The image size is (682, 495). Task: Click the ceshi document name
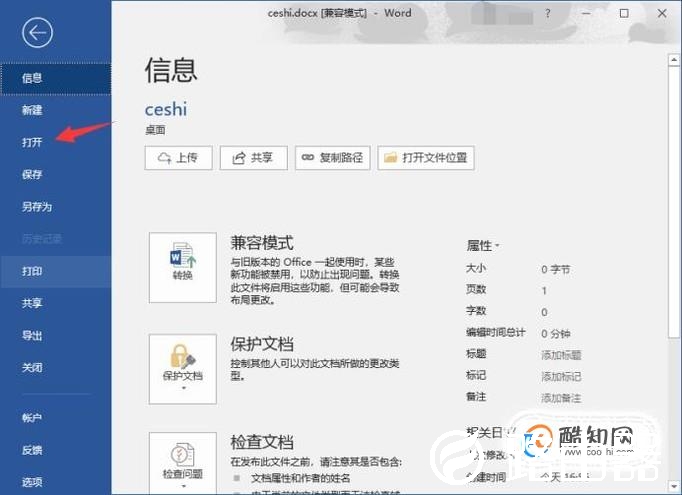pos(166,109)
